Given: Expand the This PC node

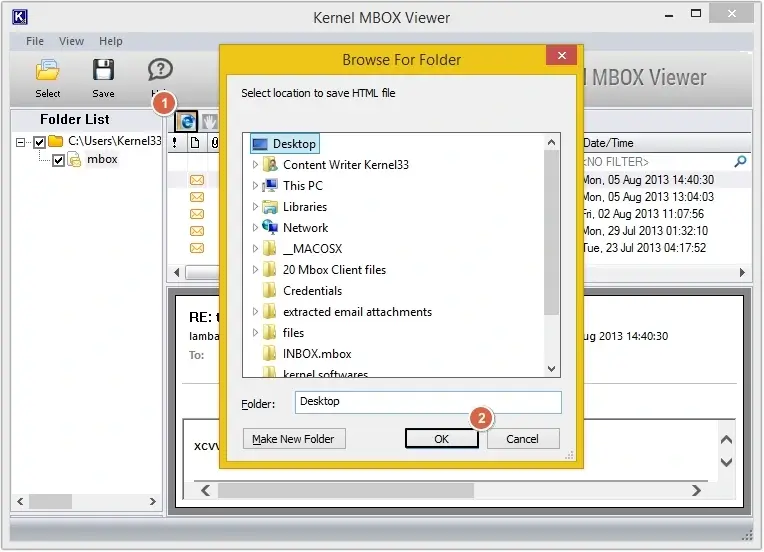Looking at the screenshot, I should point(255,186).
